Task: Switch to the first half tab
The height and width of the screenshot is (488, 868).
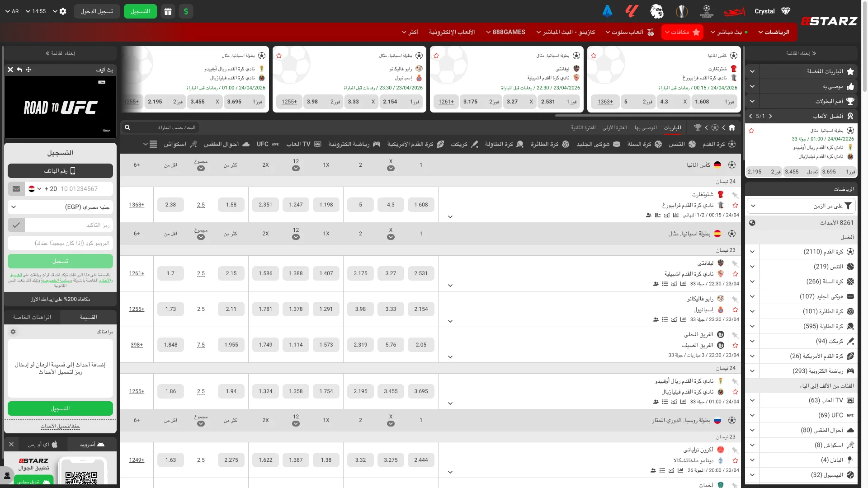Action: tap(615, 128)
